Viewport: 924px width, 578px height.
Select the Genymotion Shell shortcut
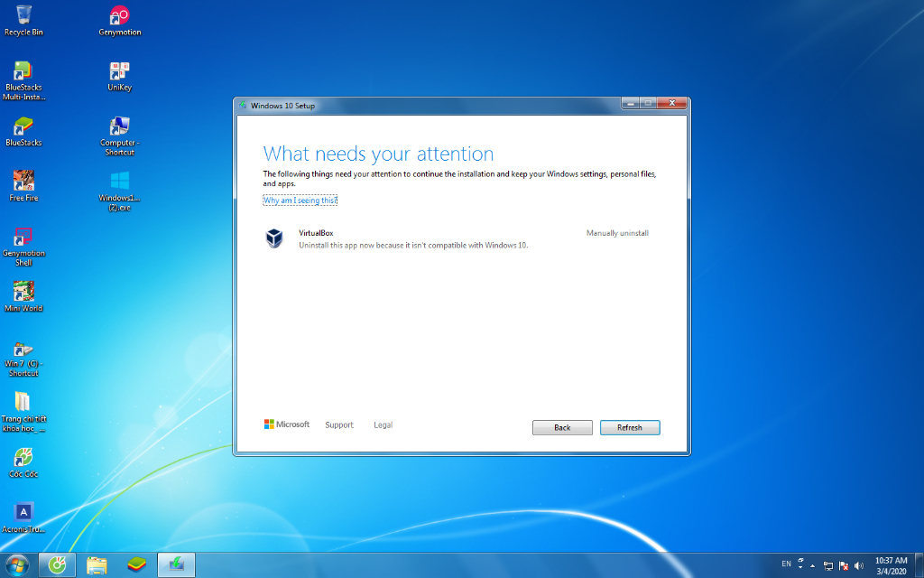pos(23,247)
